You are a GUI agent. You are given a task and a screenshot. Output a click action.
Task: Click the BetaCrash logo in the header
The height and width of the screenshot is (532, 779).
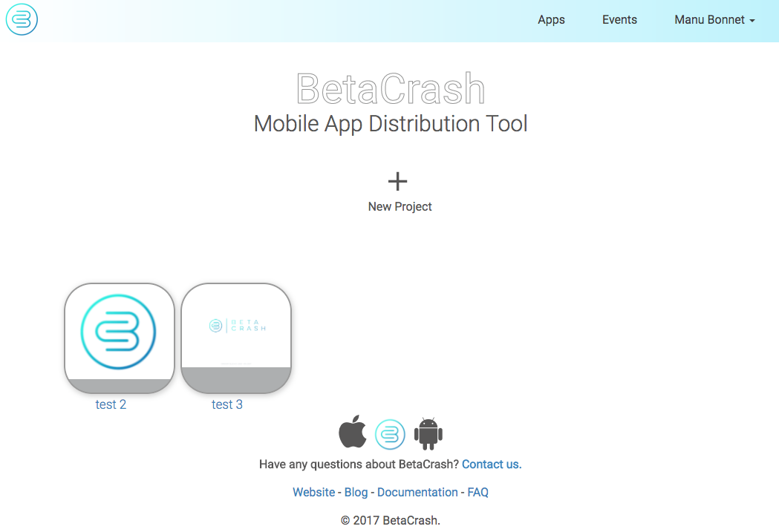click(x=22, y=20)
